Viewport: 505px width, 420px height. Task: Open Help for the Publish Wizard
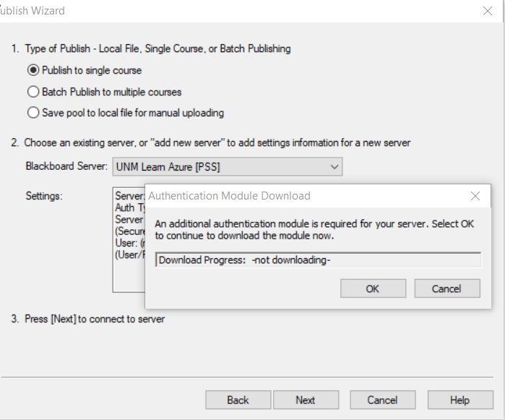point(459,400)
